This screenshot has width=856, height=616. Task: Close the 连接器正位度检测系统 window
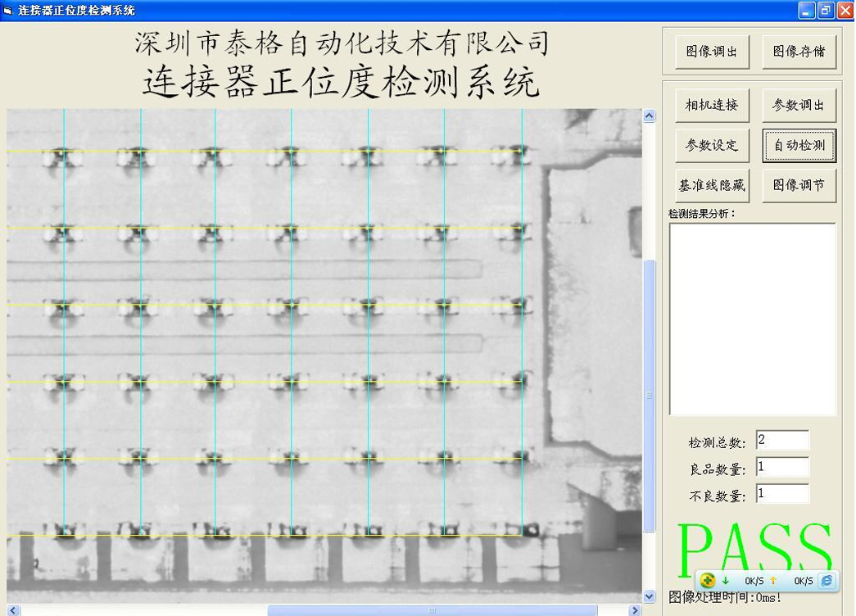pyautogui.click(x=845, y=11)
